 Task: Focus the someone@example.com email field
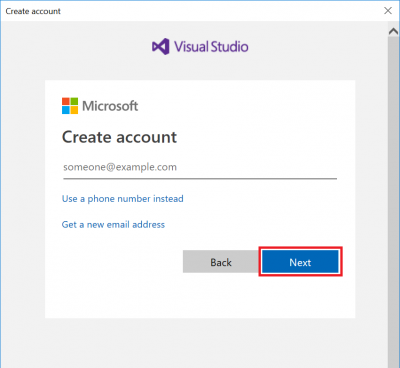point(200,167)
